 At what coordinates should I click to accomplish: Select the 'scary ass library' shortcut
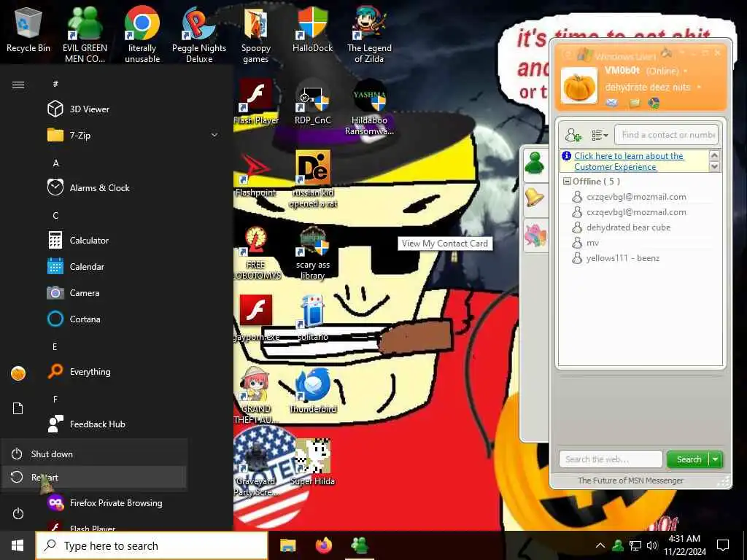pyautogui.click(x=312, y=252)
